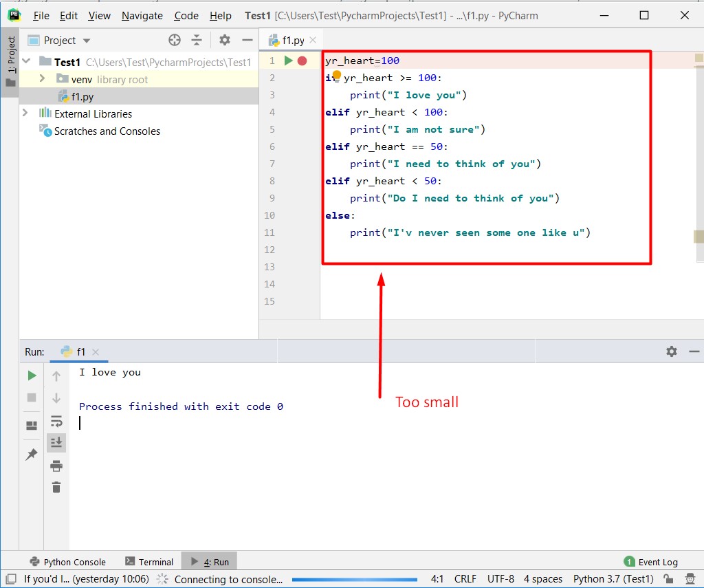The height and width of the screenshot is (588, 704).
Task: Click the Restore Layout icon in Run panel
Action: (31, 424)
